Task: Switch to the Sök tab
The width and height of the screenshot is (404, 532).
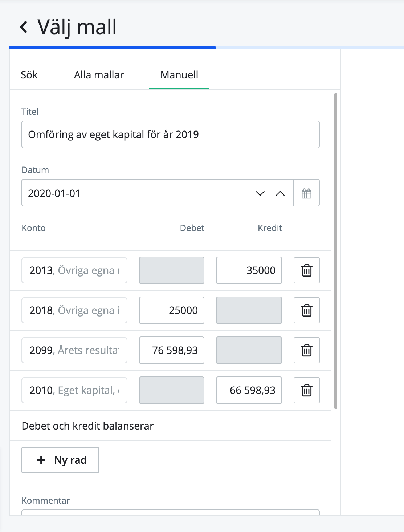Action: [x=29, y=75]
